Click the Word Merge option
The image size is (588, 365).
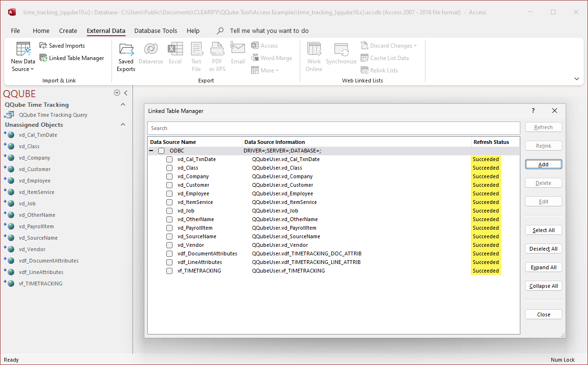click(272, 58)
